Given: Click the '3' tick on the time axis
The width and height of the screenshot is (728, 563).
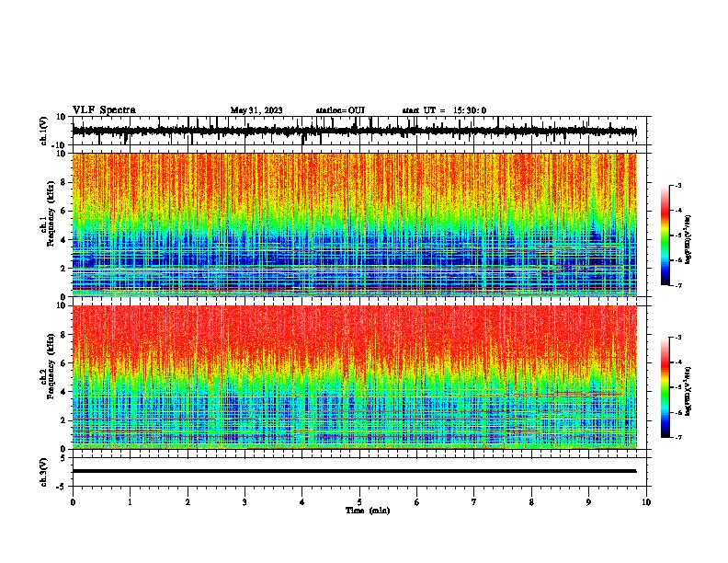Looking at the screenshot, I should (x=245, y=502).
